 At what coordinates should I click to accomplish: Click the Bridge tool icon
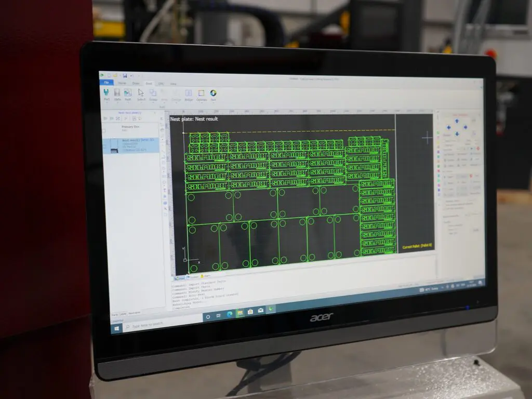pyautogui.click(x=189, y=93)
